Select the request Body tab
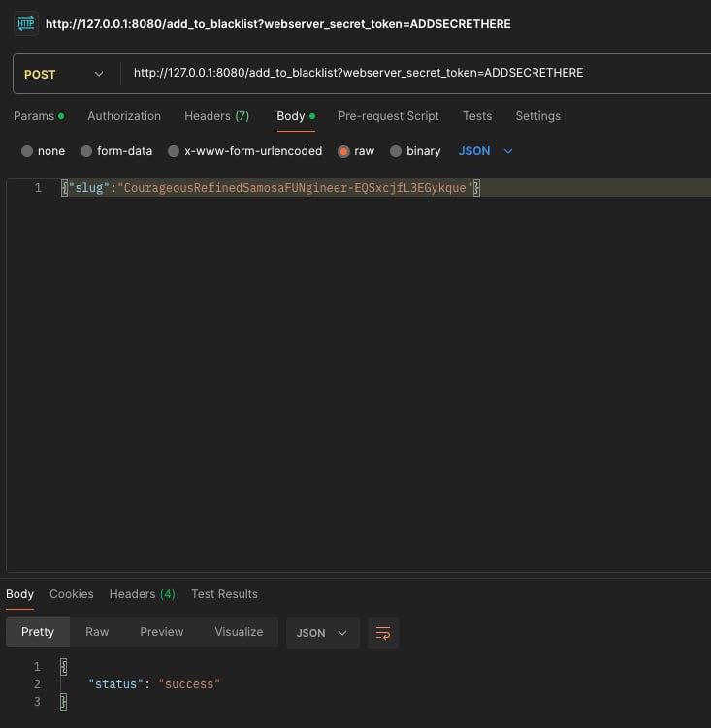 point(296,116)
